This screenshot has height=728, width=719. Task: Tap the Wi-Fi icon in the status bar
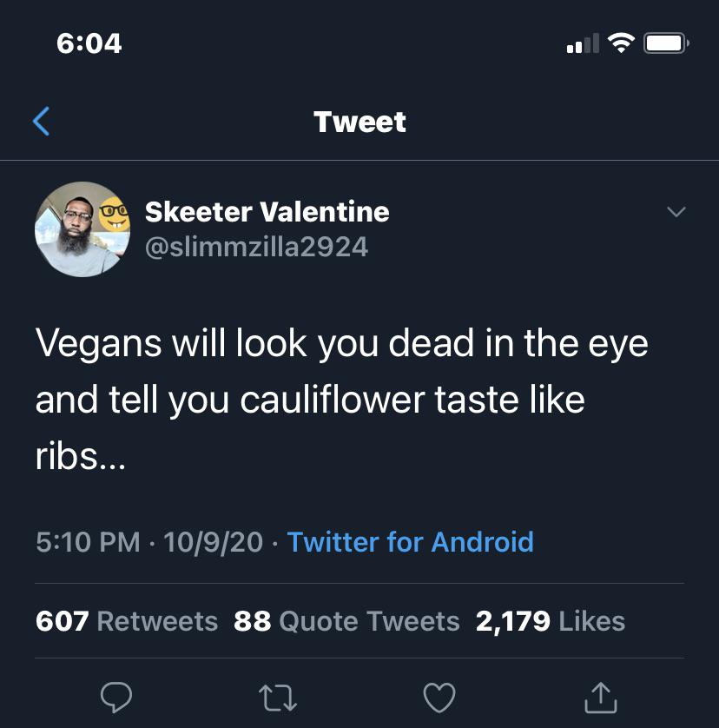621,43
